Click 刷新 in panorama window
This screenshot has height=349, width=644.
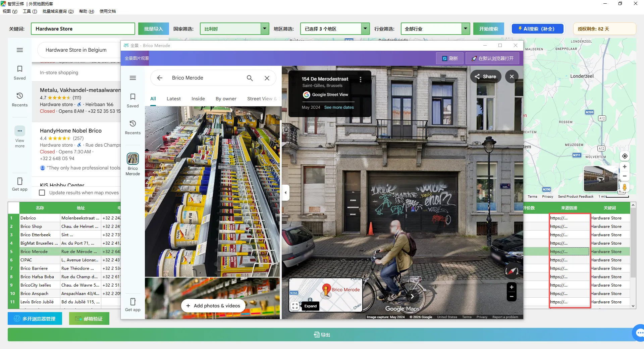(450, 58)
